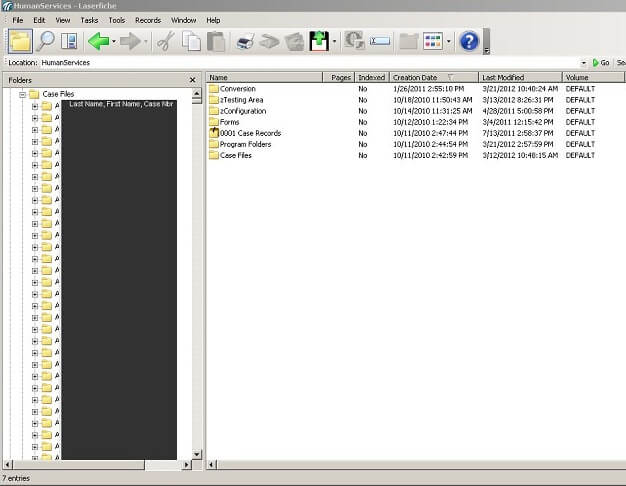Click the grayed New Folder icon

(408, 42)
